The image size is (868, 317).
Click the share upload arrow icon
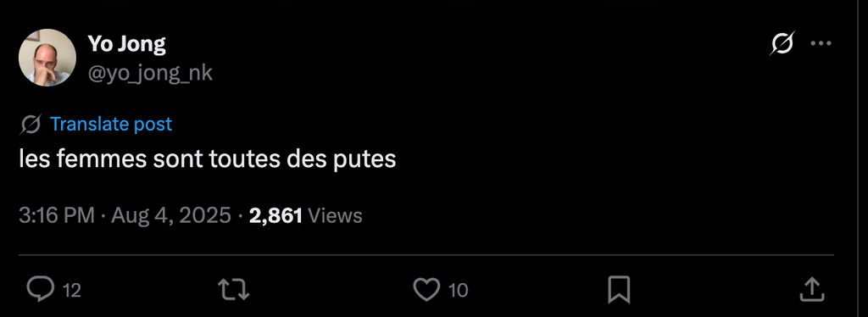pos(811,289)
